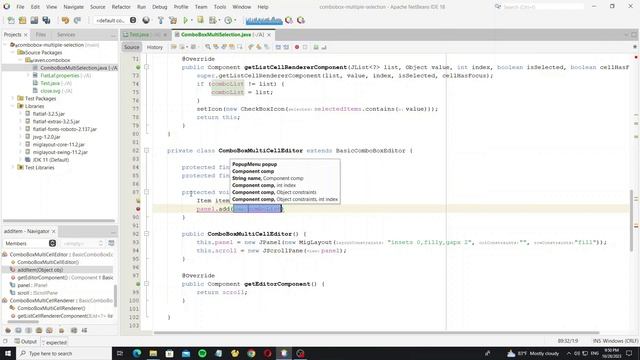640x360 pixels.
Task: Click the Redo toolbar icon
Action: tap(77, 20)
